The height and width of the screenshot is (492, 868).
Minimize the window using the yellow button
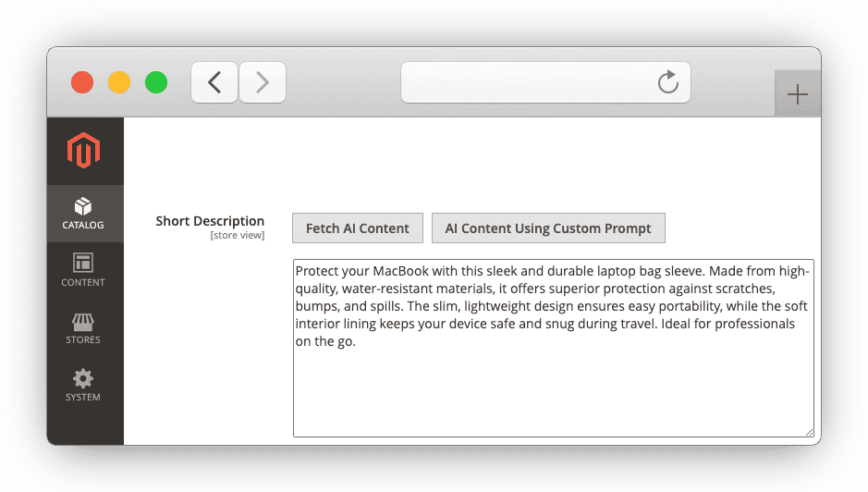[119, 82]
